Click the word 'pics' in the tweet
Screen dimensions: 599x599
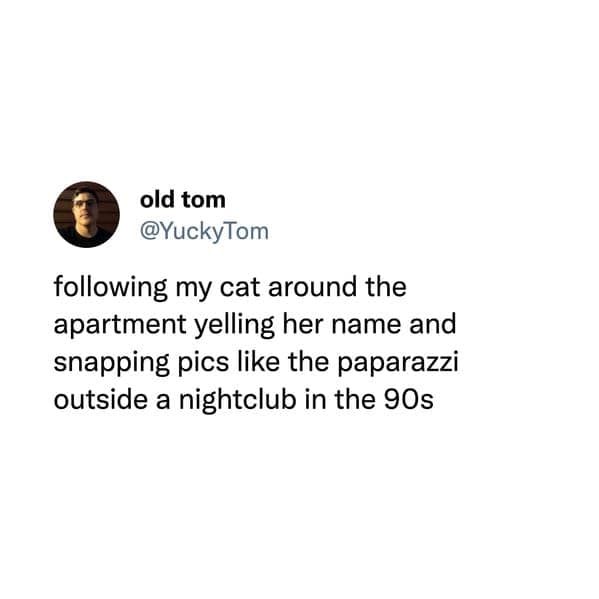203,363
